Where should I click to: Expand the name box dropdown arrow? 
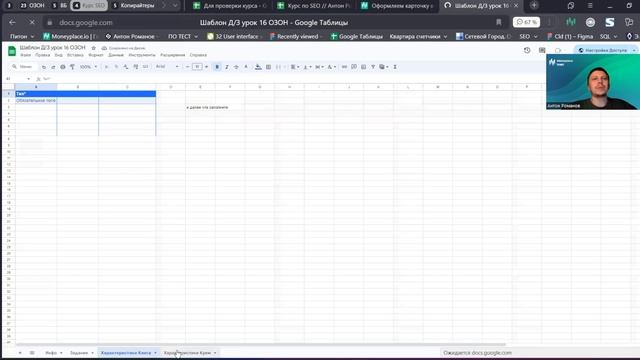click(28, 79)
